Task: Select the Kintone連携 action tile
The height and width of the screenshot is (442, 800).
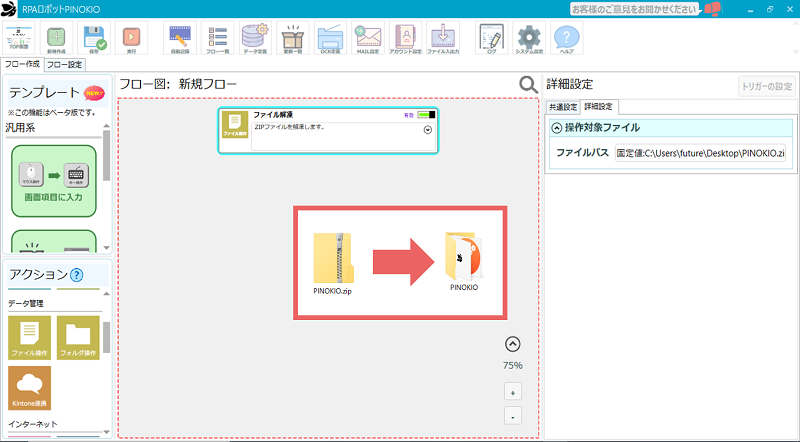Action: [30, 387]
